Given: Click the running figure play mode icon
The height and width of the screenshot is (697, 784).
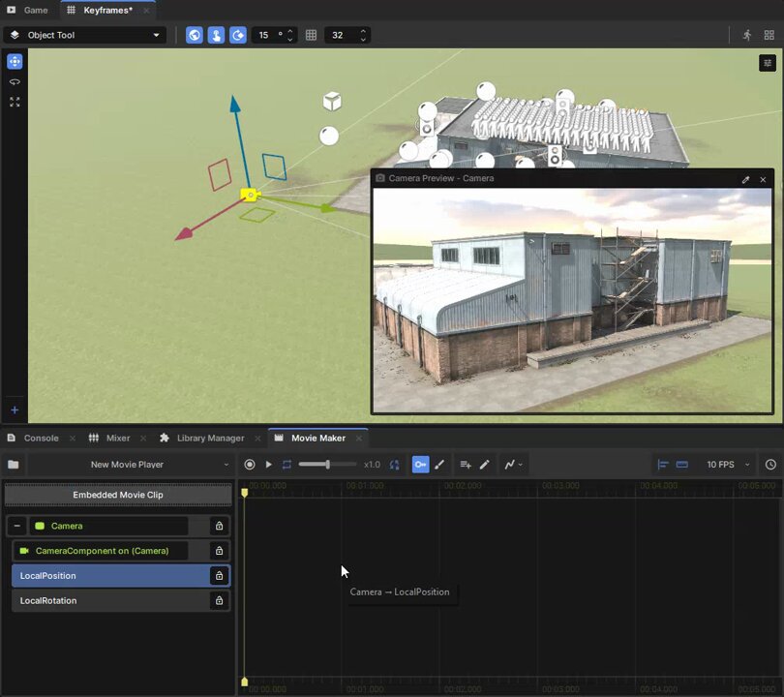Looking at the screenshot, I should (x=747, y=35).
